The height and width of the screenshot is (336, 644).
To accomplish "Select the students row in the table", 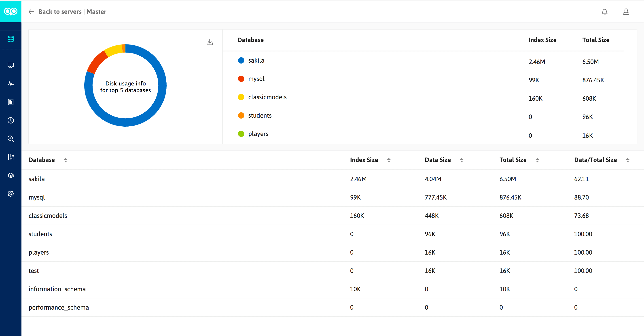I will [x=40, y=234].
